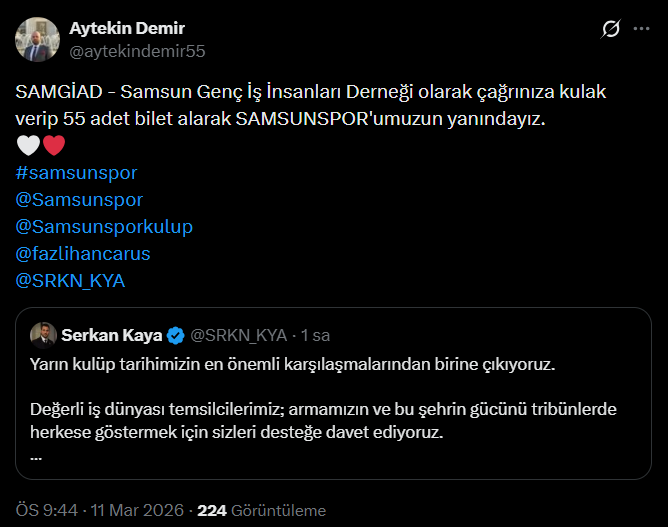Viewport: 668px width, 527px height.
Task: Click the Serkan Kaya name in quote
Action: click(x=112, y=334)
